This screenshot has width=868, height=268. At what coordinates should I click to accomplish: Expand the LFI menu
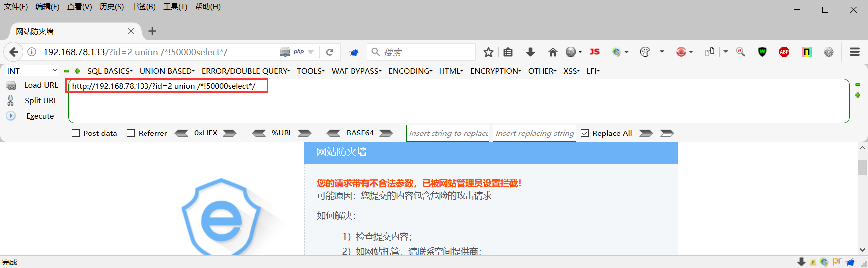[x=593, y=71]
